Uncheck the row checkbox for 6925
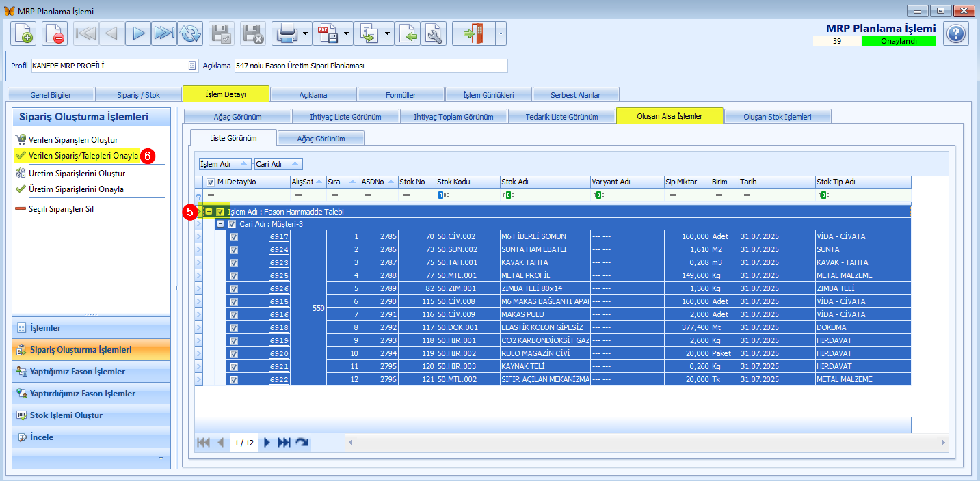 click(x=234, y=275)
